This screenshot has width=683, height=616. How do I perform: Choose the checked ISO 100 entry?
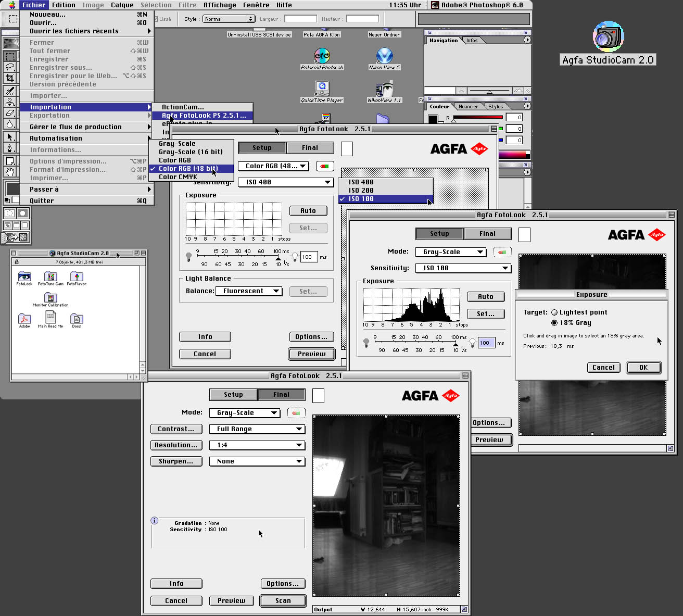385,199
